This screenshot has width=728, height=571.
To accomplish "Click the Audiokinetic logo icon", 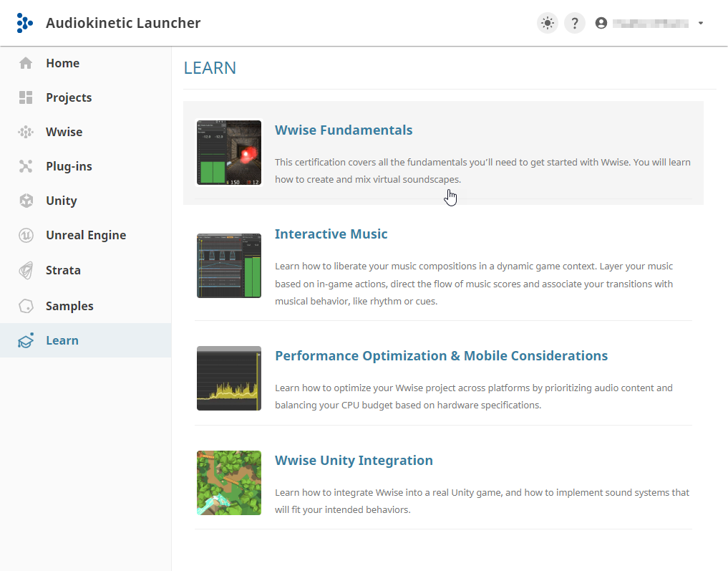I will [x=25, y=23].
